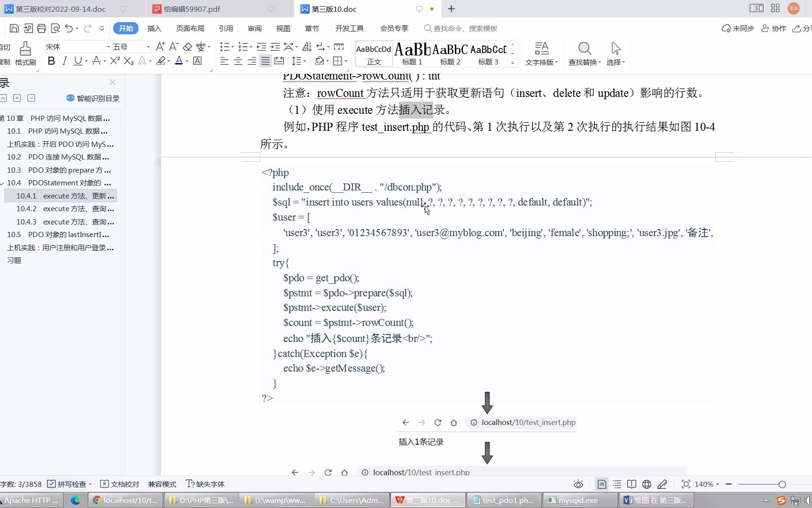
Task: Open the 选择 selection tool menu
Action: point(616,54)
